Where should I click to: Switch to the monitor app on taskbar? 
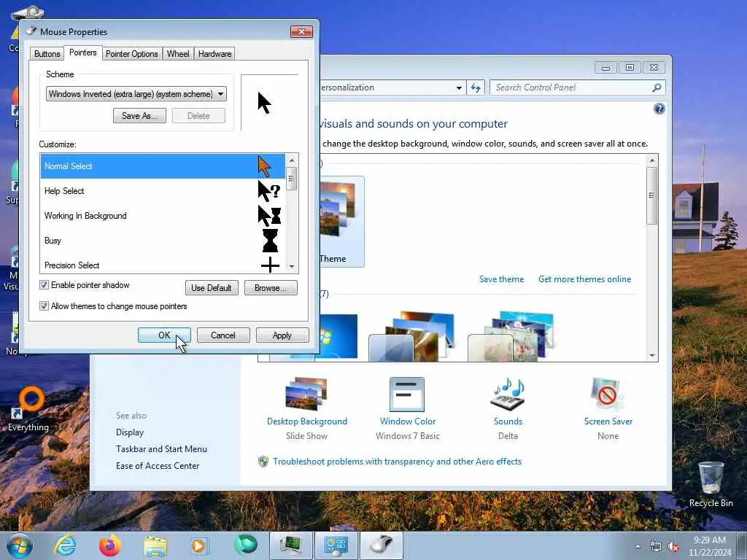coord(291,545)
